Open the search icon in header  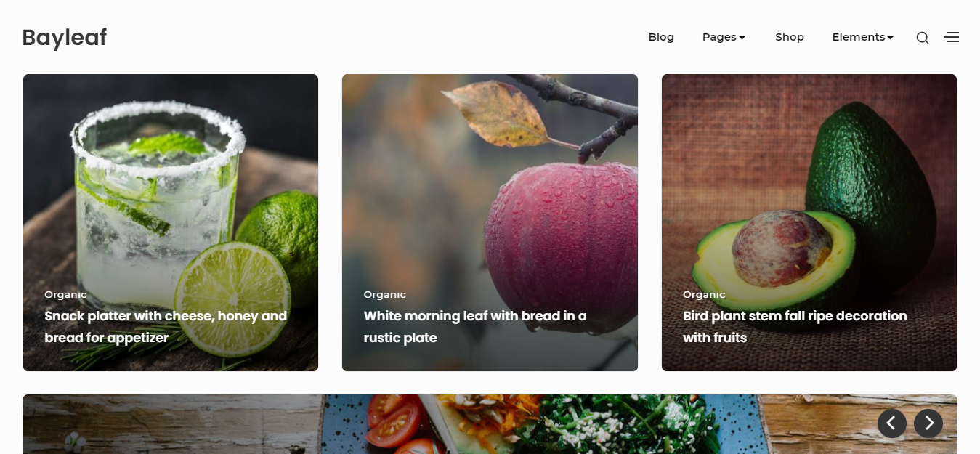[922, 38]
